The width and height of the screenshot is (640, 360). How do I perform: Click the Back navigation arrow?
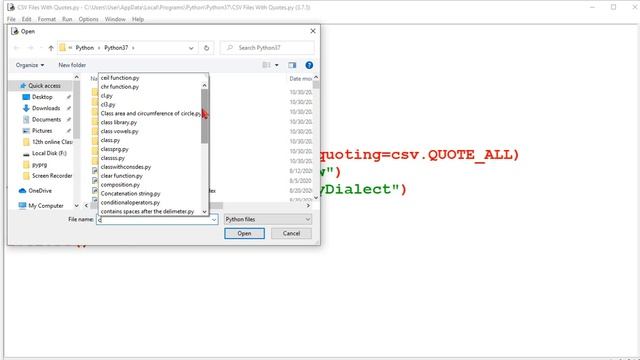click(17, 48)
